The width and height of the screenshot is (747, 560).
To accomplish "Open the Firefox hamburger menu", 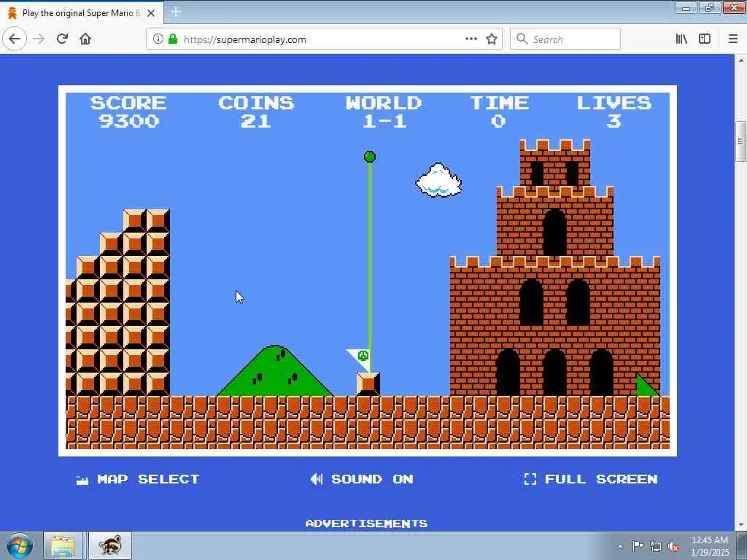I will 732,39.
